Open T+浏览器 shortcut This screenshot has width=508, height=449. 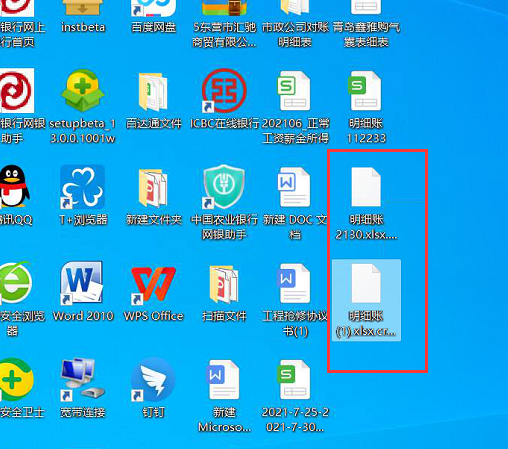[x=83, y=187]
